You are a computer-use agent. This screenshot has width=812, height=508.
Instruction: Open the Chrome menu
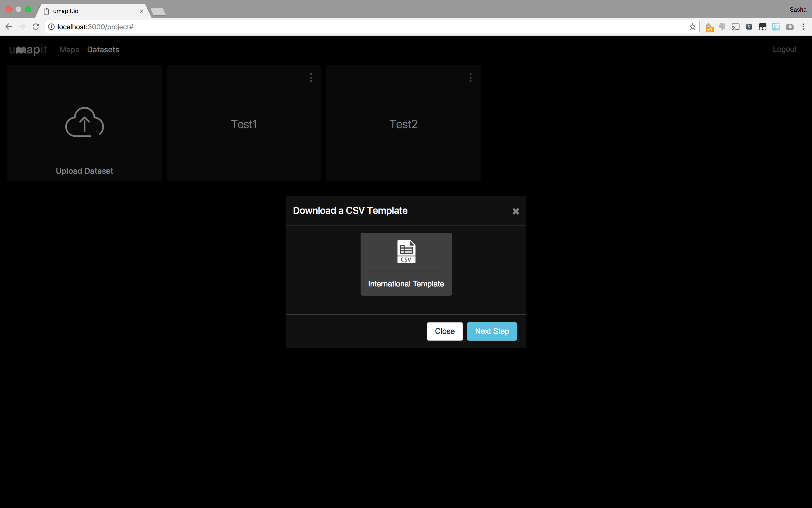point(803,27)
